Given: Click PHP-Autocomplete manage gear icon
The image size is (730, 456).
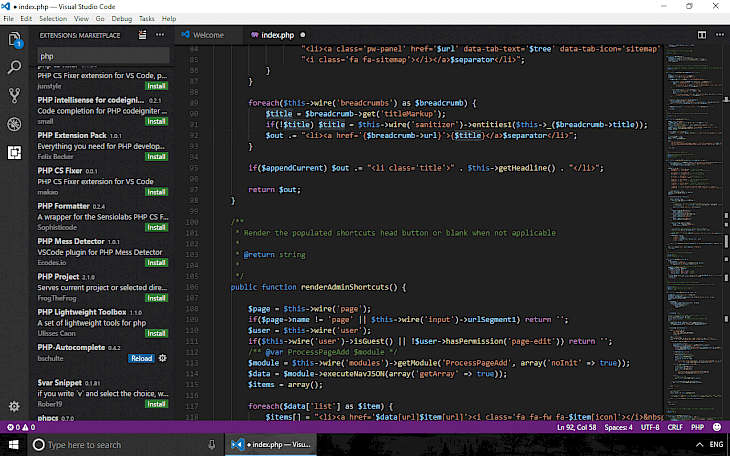Looking at the screenshot, I should click(162, 358).
